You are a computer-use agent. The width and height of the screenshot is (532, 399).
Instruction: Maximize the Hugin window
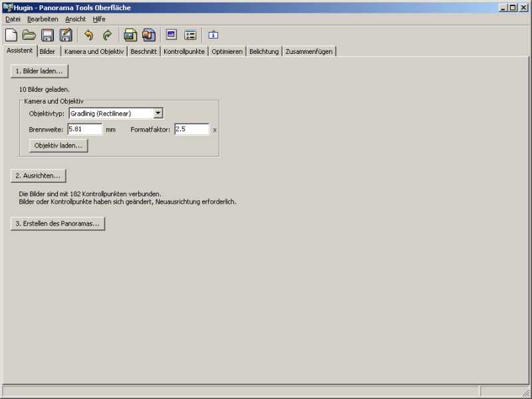coord(512,7)
